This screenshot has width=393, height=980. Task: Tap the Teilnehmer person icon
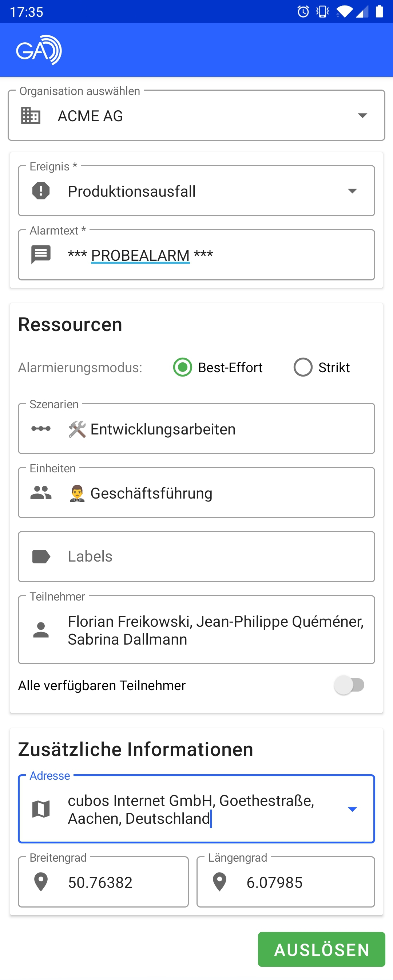(41, 630)
